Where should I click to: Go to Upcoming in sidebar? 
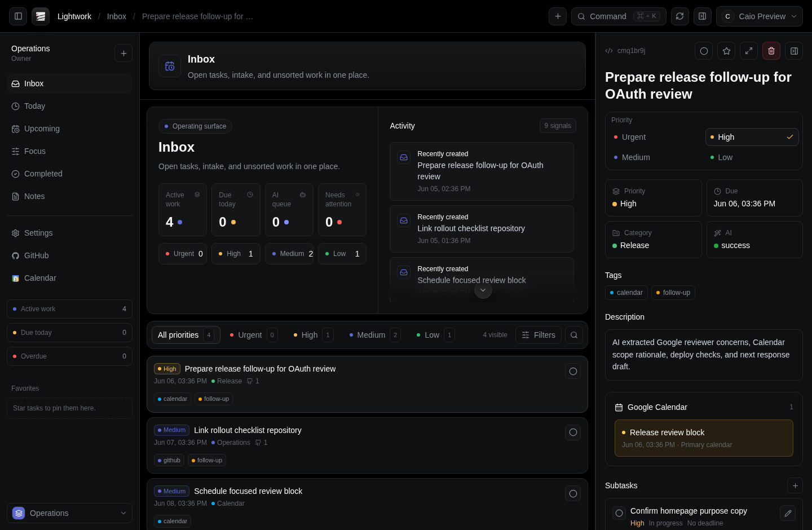point(69,129)
